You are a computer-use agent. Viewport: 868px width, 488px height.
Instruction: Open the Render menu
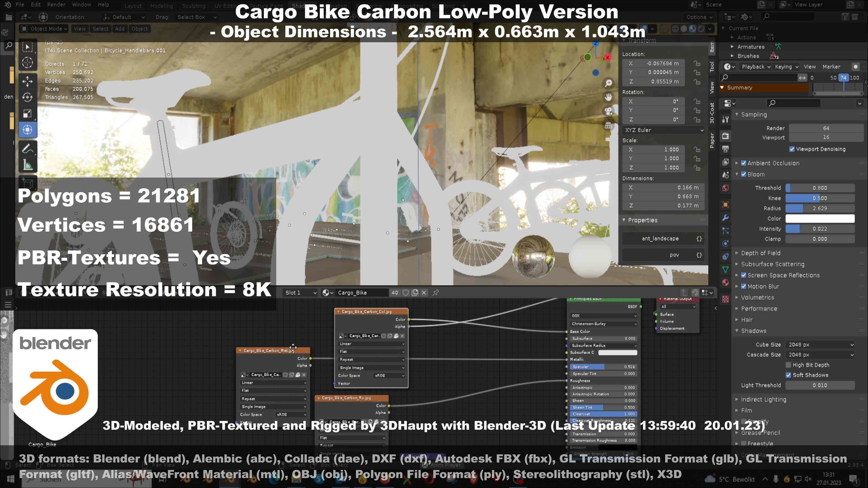coord(56,5)
